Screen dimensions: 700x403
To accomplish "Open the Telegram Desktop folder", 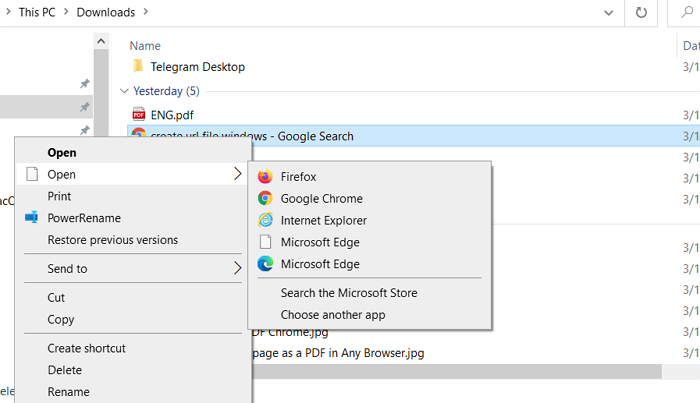I will 196,67.
